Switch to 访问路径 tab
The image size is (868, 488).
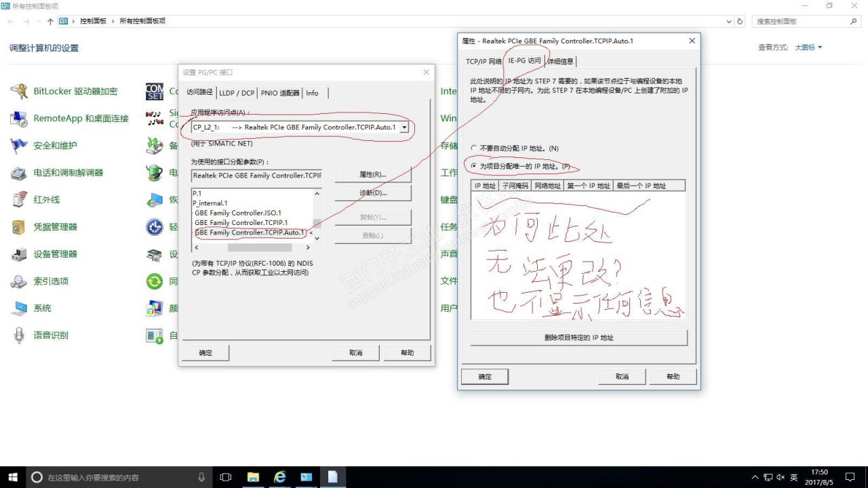[x=200, y=93]
